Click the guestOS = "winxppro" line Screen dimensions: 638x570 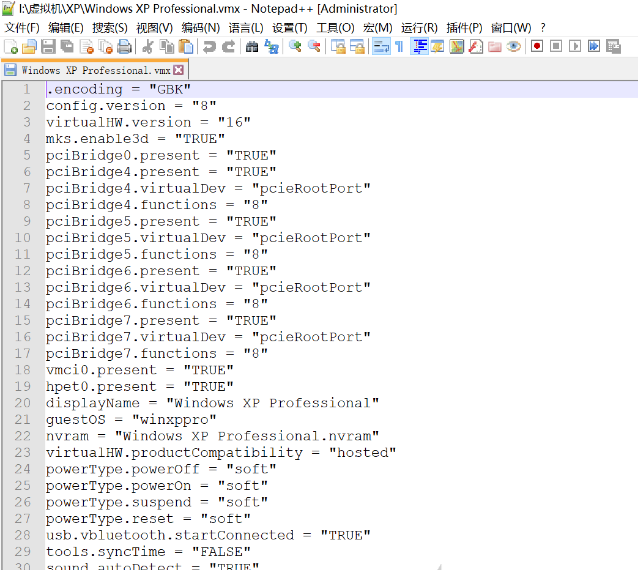pyautogui.click(x=131, y=419)
